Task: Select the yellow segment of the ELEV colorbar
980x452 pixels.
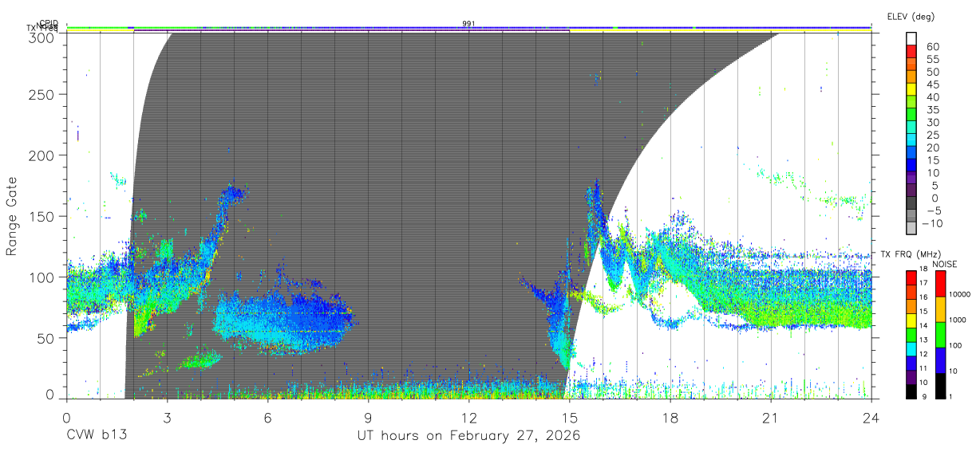Action: click(911, 89)
